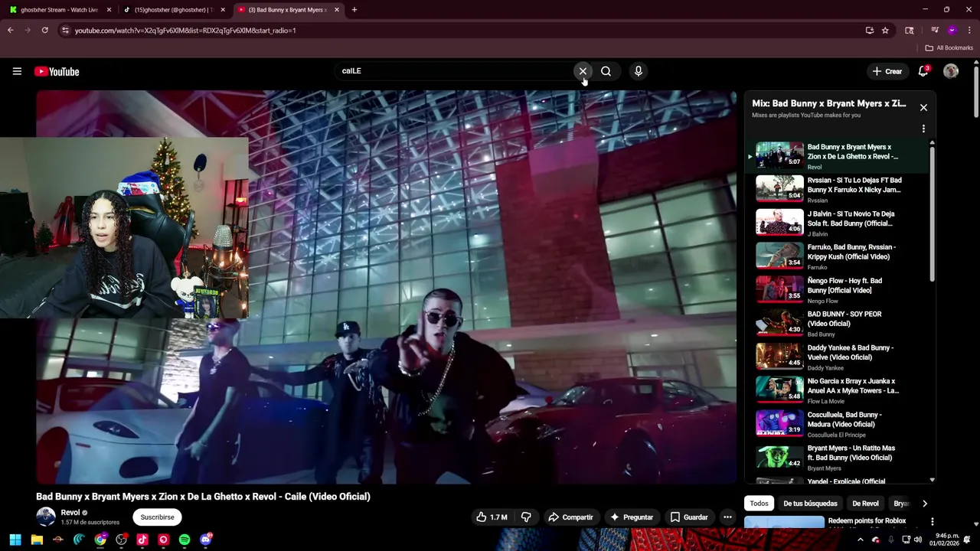Like the video with thumbs up

click(x=492, y=517)
